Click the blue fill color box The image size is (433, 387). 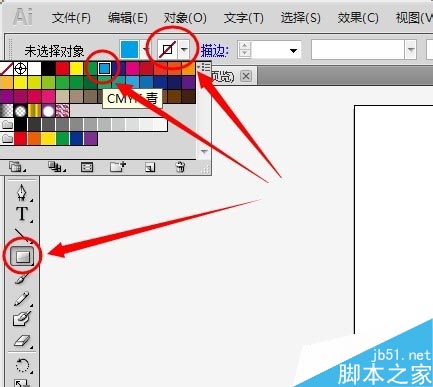coord(130,50)
